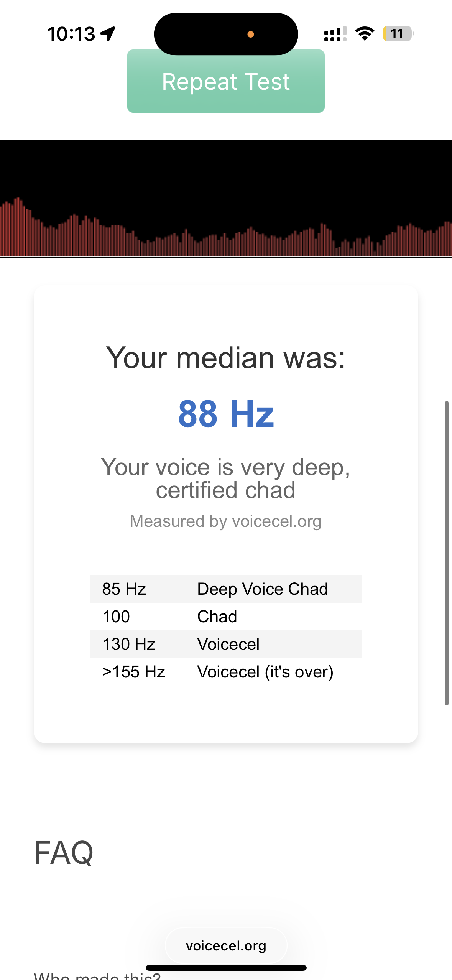Tap the battery level indicator

[x=398, y=34]
